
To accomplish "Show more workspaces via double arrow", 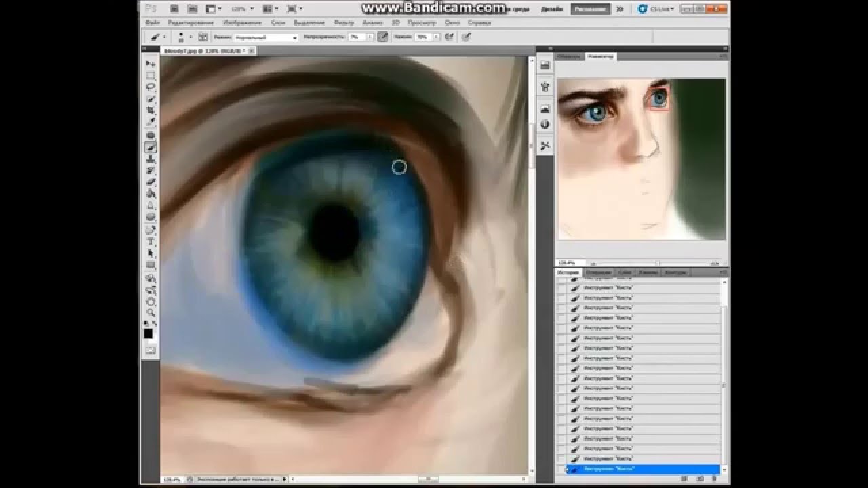I will point(619,9).
